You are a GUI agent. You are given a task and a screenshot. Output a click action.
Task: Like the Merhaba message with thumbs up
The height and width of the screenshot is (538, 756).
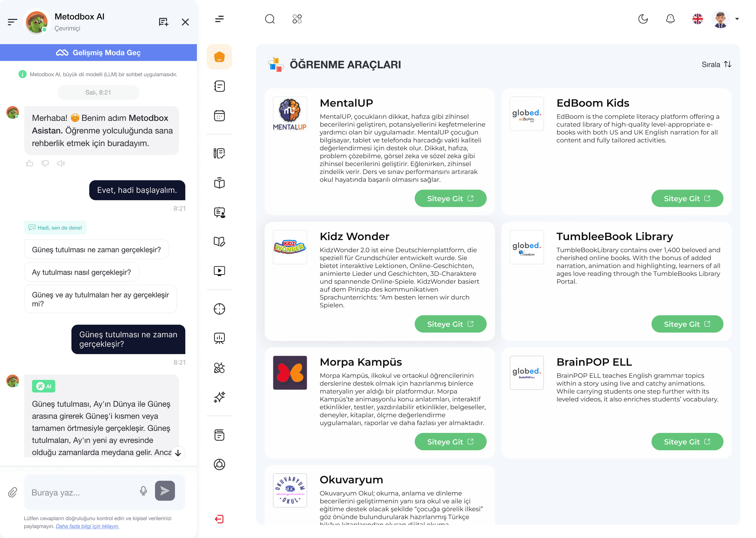coord(30,163)
